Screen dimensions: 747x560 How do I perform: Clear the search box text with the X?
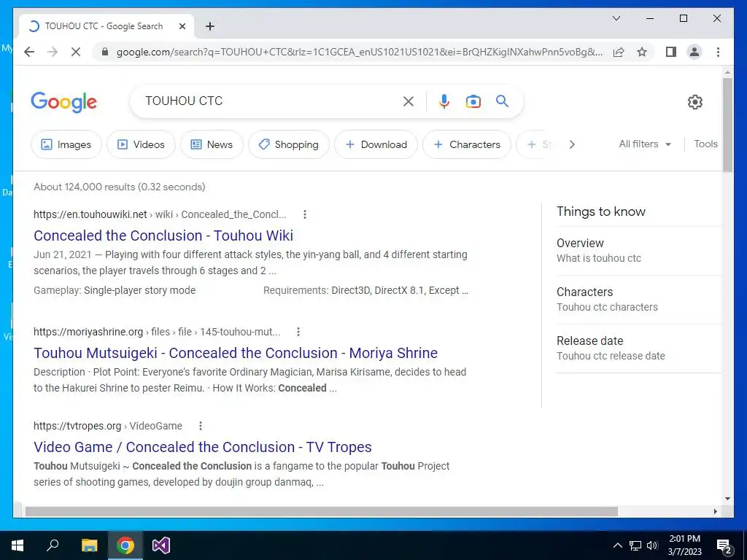coord(409,101)
